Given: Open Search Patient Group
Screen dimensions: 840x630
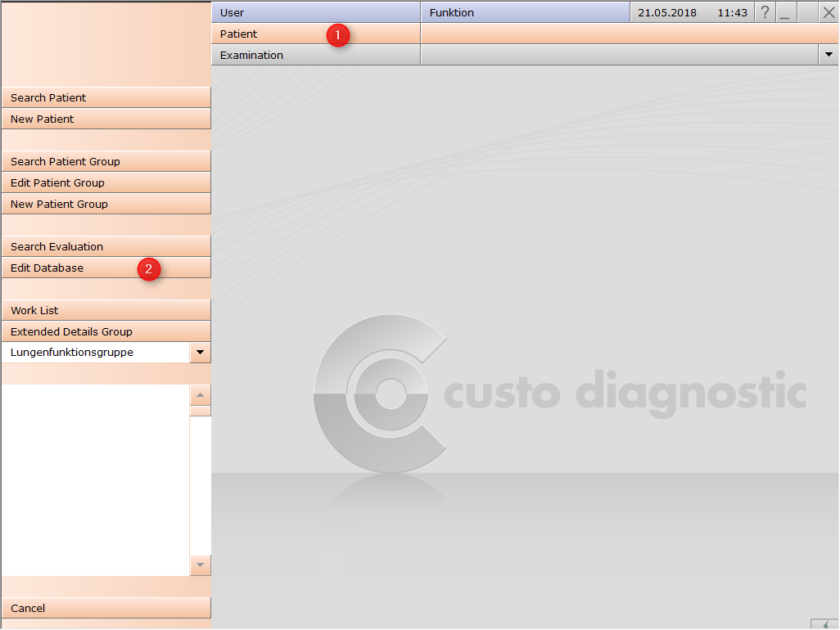Looking at the screenshot, I should (x=106, y=161).
